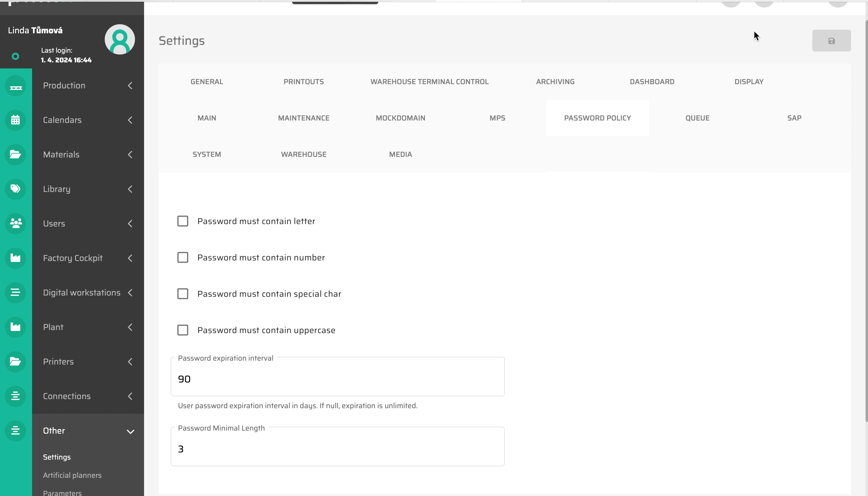Image resolution: width=868 pixels, height=496 pixels.
Task: Click the user avatar profile icon
Action: click(120, 39)
